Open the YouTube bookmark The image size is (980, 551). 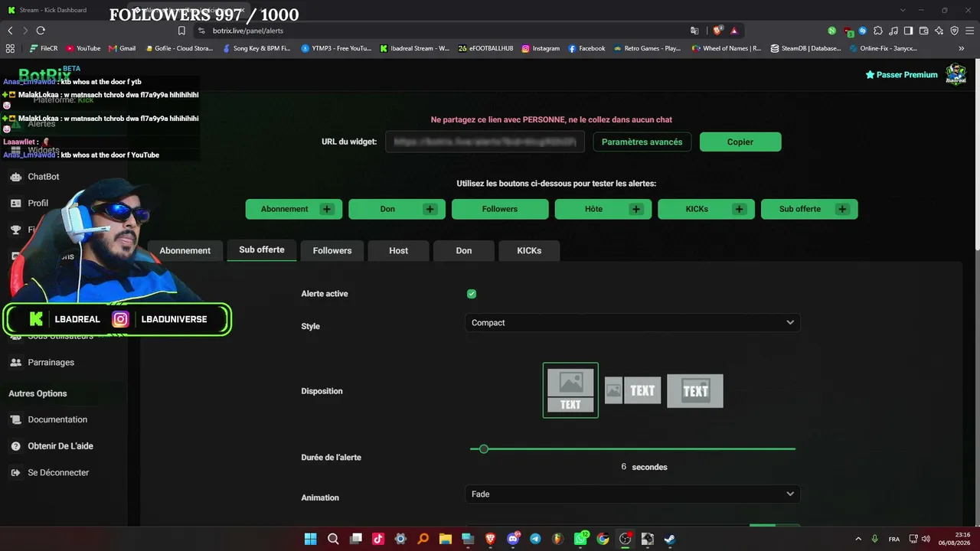[83, 48]
